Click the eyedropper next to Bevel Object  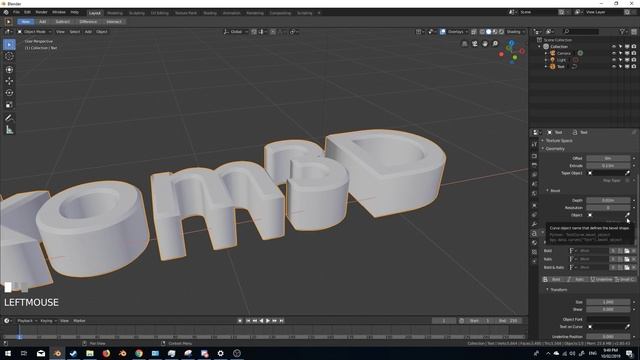point(627,215)
